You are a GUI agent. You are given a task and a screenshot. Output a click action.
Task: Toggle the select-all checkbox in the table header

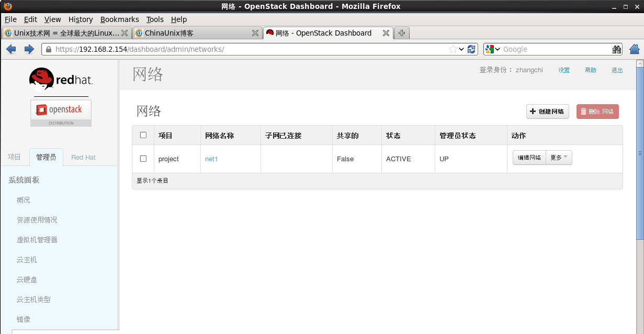point(143,135)
